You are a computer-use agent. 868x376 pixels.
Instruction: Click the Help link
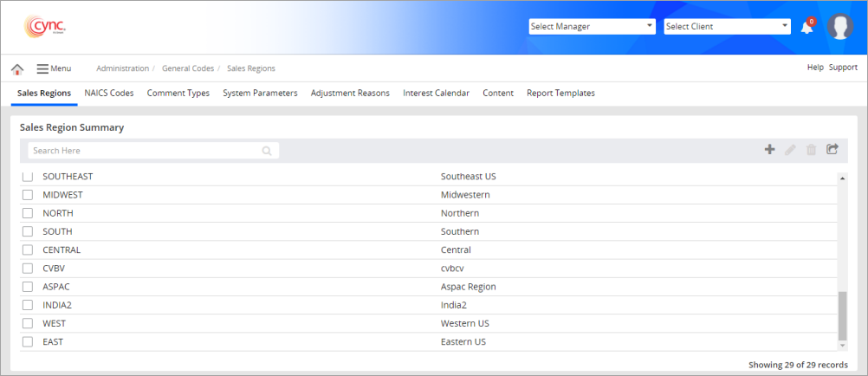pyautogui.click(x=815, y=68)
